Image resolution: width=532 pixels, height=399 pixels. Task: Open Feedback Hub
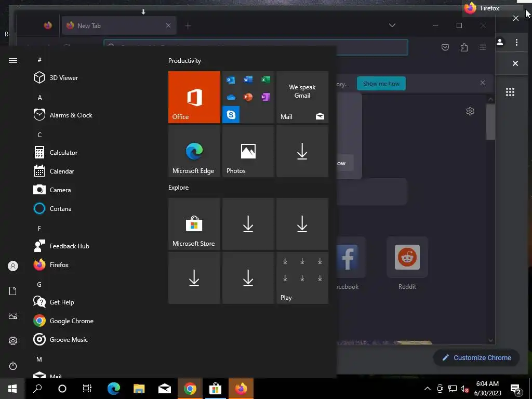(61, 246)
